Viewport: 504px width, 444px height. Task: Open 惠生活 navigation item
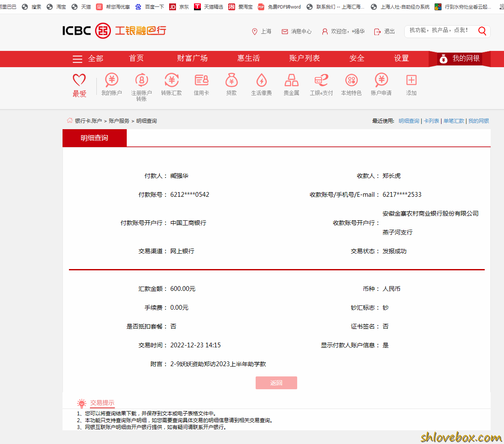[x=248, y=59]
